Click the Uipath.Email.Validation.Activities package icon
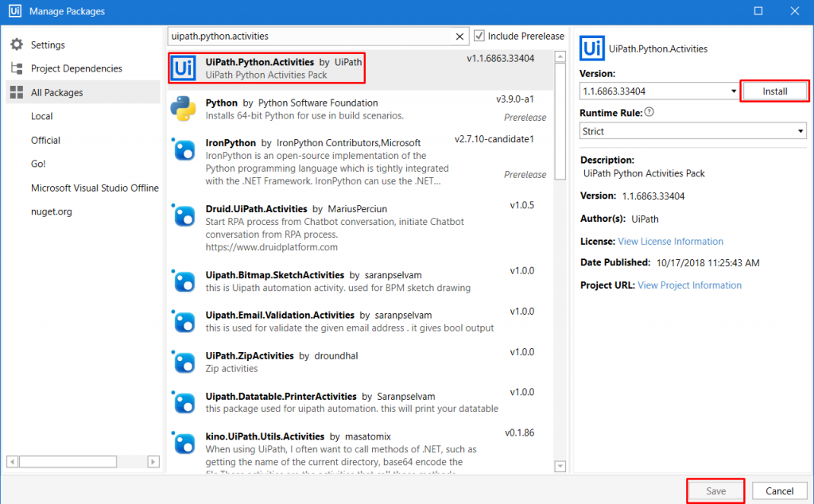Screen dimensions: 814x504 pyautogui.click(x=184, y=322)
